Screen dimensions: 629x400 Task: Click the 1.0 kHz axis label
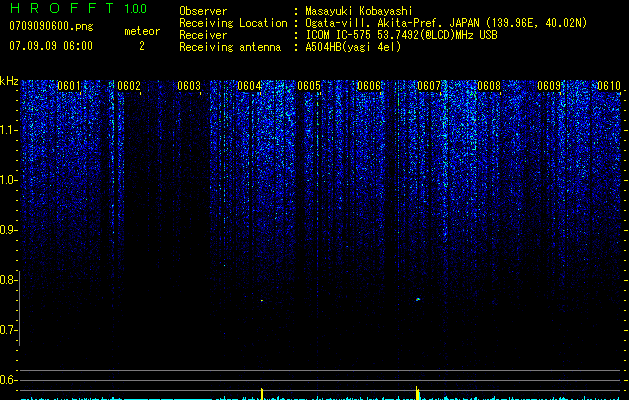point(8,180)
